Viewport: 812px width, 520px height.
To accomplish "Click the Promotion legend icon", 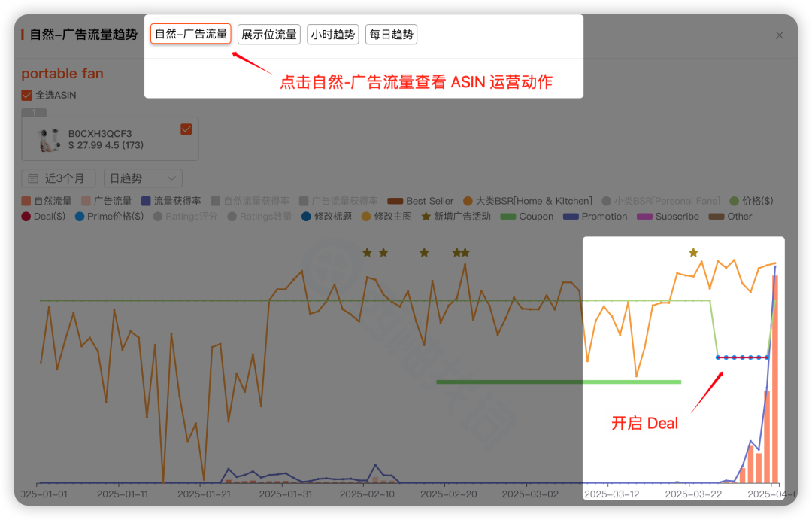I will [571, 216].
